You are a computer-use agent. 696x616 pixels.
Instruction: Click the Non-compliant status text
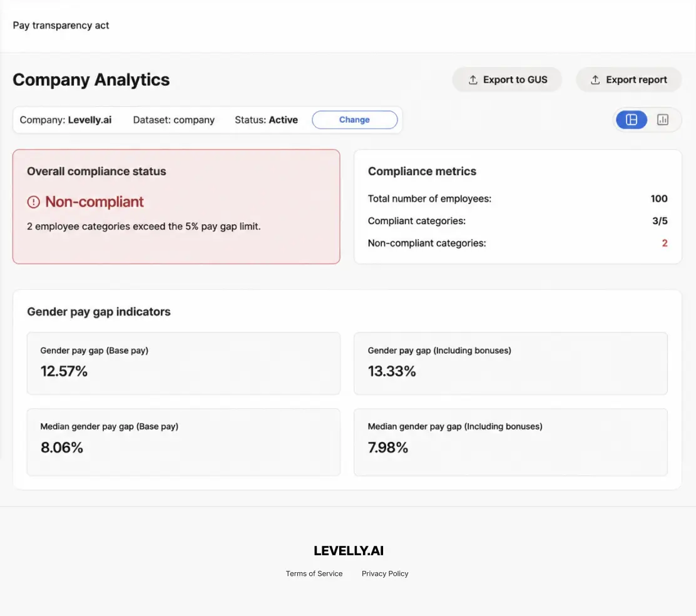95,202
